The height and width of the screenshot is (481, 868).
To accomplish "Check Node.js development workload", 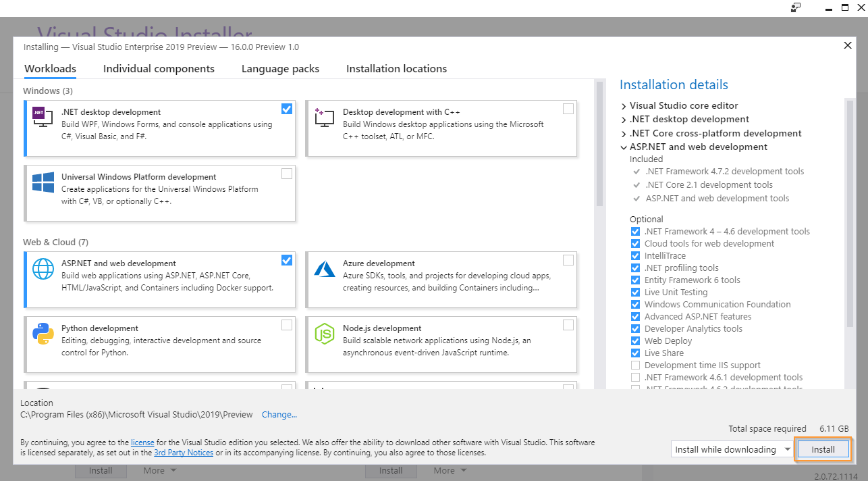I will (x=568, y=325).
